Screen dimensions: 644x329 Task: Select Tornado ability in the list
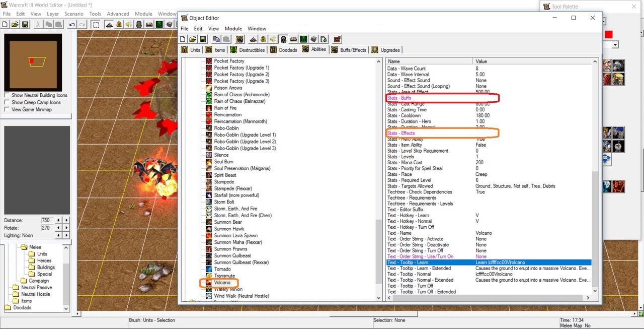(222, 269)
